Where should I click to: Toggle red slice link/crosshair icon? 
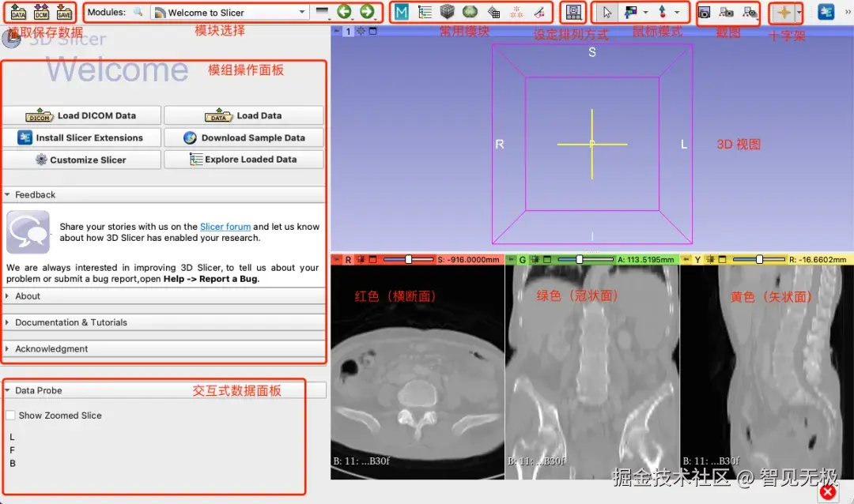tap(361, 260)
